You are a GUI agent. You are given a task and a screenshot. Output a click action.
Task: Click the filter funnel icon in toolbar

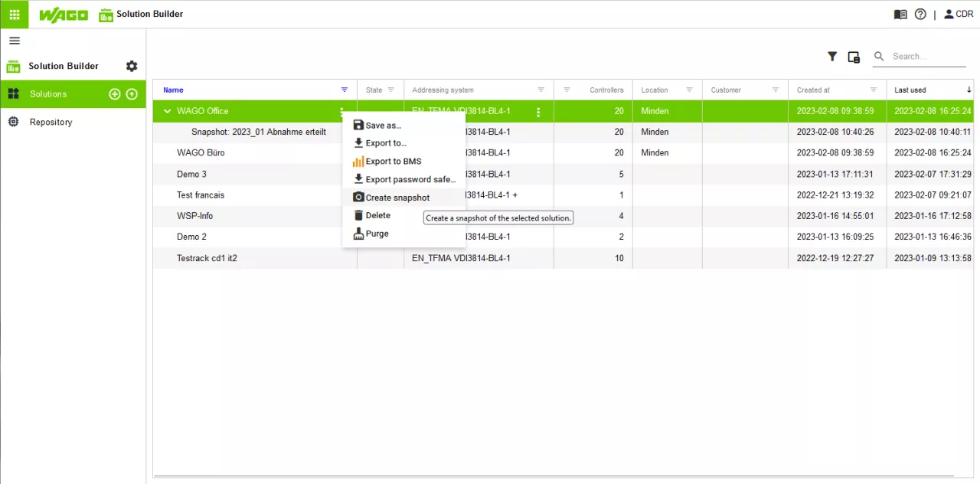tap(832, 57)
